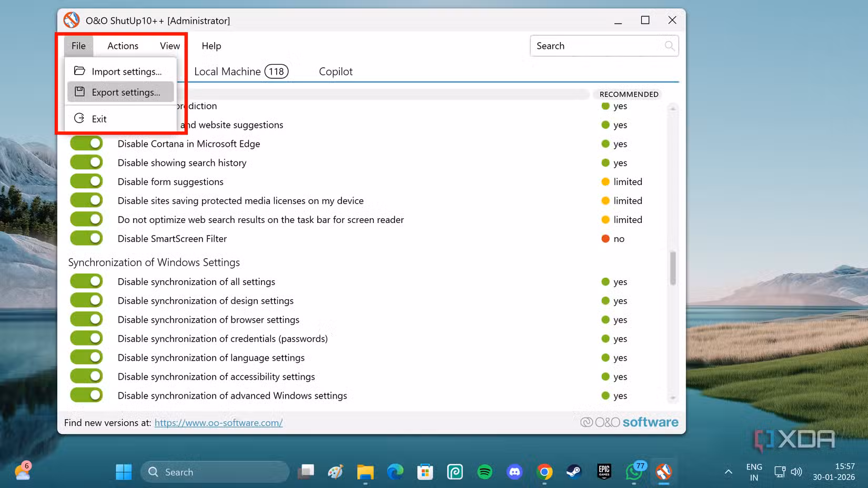This screenshot has height=488, width=868.
Task: Open the File menu
Action: (x=78, y=46)
